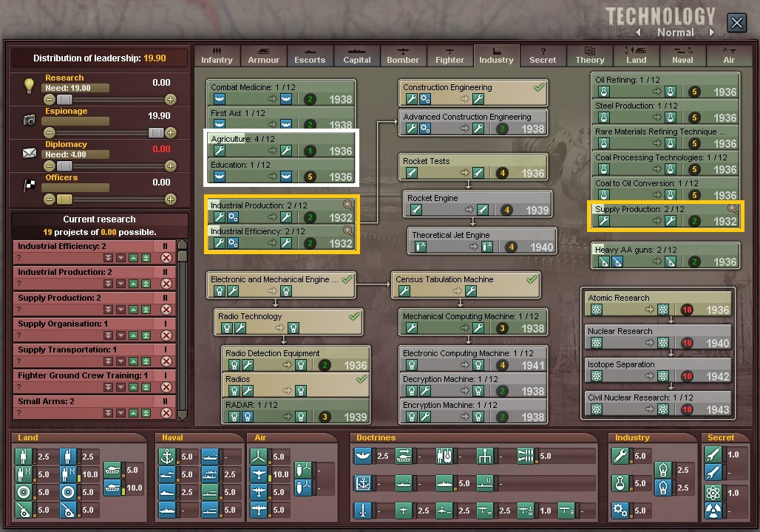Click the green rocket icon in Secret panel
This screenshot has width=760, height=532.
coord(713,454)
